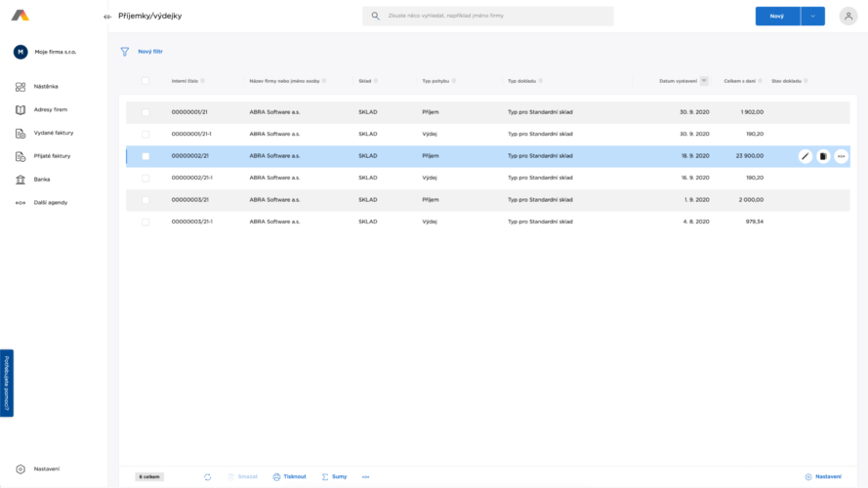The width and height of the screenshot is (868, 488).
Task: Go to Vydané faktury in sidebar
Action: tap(53, 133)
